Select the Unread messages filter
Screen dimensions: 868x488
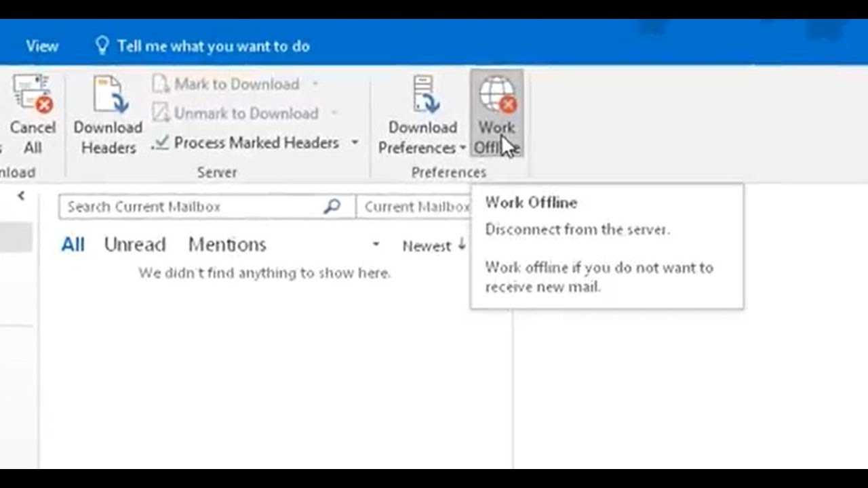135,245
